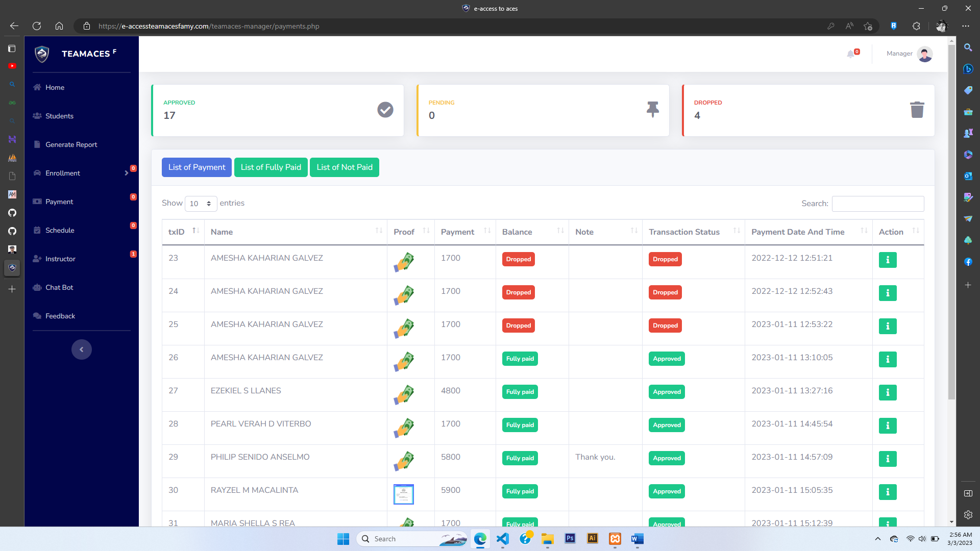Open Generate Report in sidebar
This screenshot has width=980, height=551.
pos(71,144)
